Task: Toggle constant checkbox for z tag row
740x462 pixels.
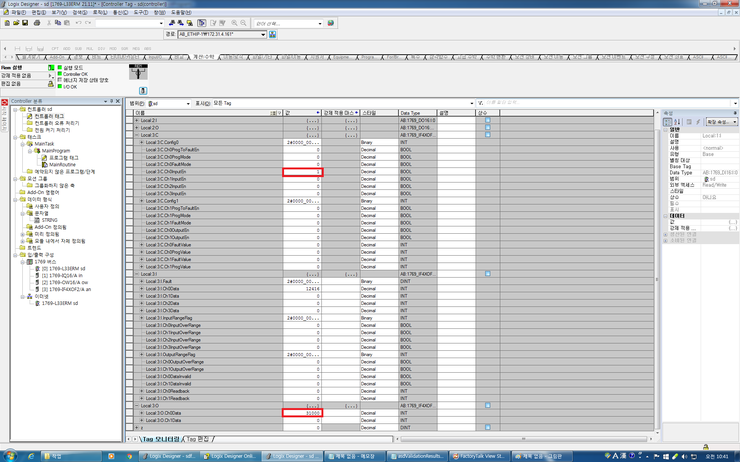Action: 488,428
